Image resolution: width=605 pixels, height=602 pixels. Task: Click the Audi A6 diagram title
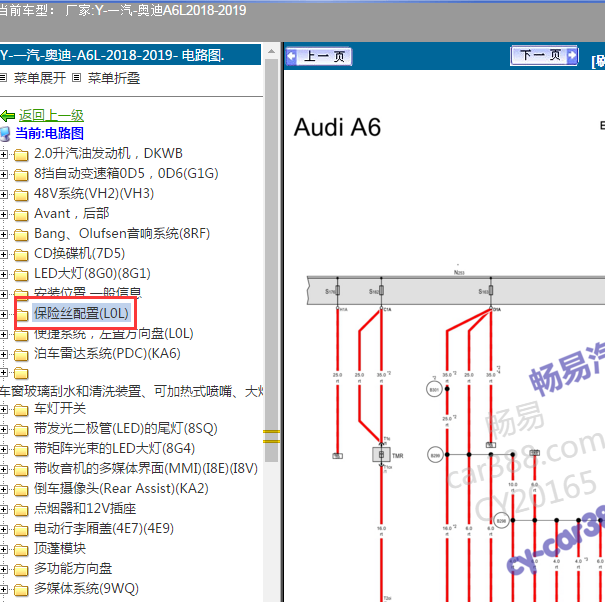click(337, 127)
